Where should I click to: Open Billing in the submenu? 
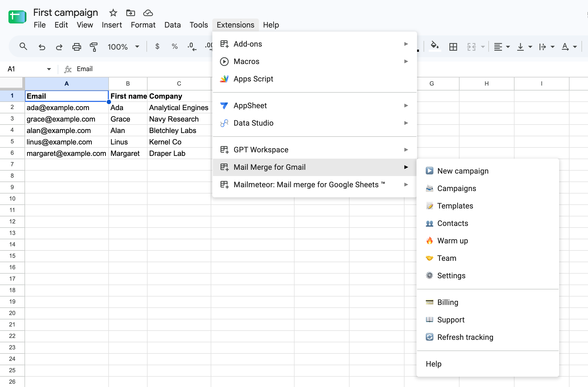(x=488, y=302)
